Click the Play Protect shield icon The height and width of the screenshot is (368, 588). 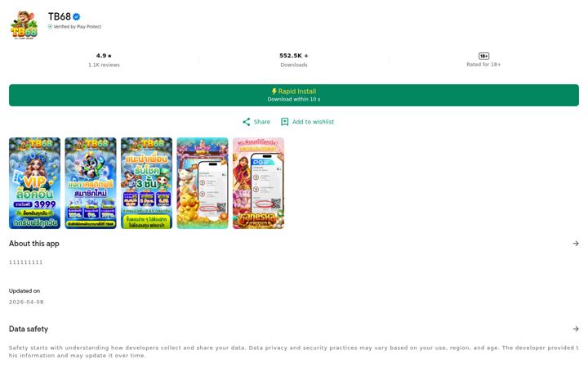tap(50, 27)
